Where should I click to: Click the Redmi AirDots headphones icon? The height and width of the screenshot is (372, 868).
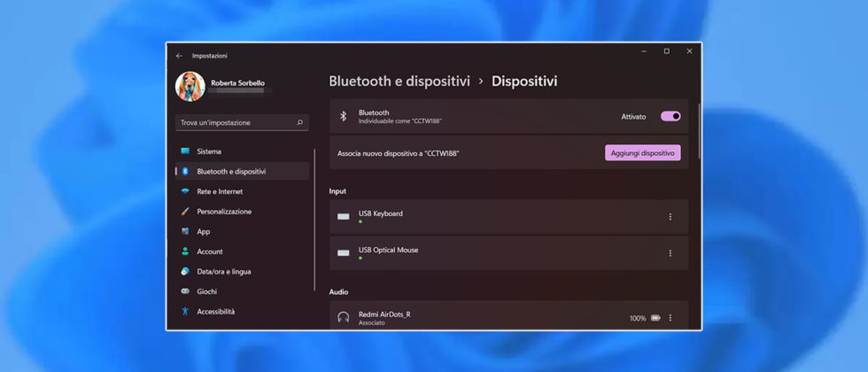344,318
